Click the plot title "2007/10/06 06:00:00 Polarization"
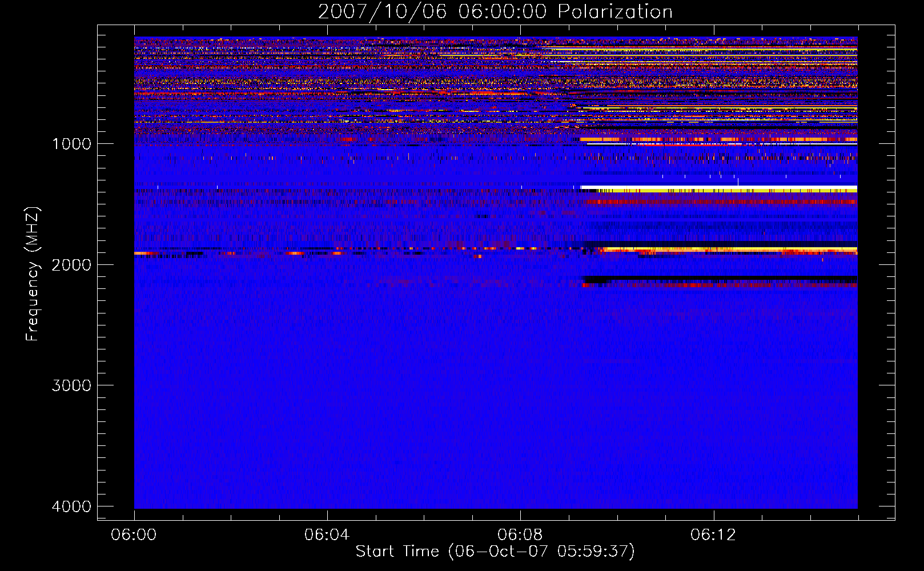Screen dimensions: 924x571 495,12
